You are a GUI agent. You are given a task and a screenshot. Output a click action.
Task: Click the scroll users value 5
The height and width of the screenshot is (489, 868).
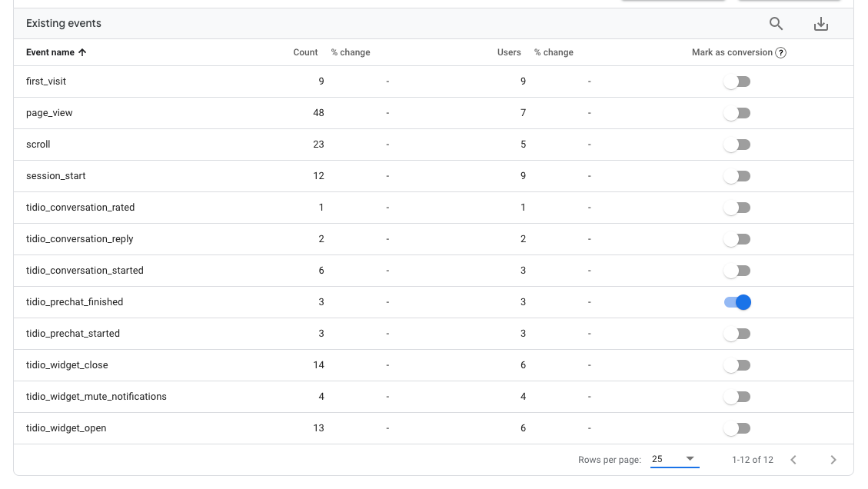point(523,145)
